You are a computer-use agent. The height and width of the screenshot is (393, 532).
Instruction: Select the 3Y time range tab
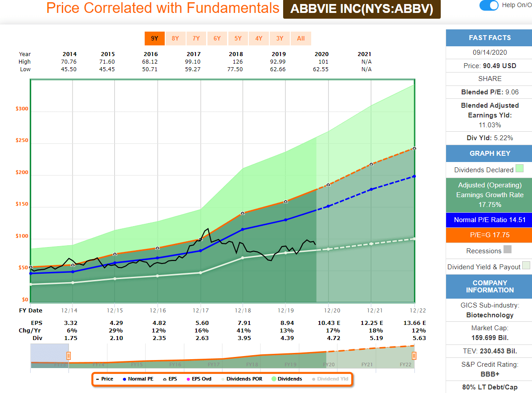(x=280, y=38)
